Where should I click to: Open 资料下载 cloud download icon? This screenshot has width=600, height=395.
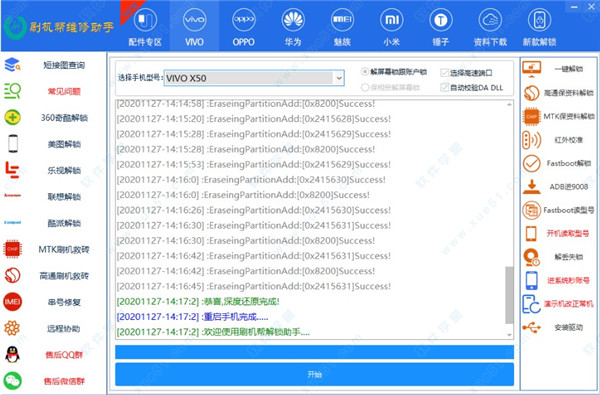point(490,20)
